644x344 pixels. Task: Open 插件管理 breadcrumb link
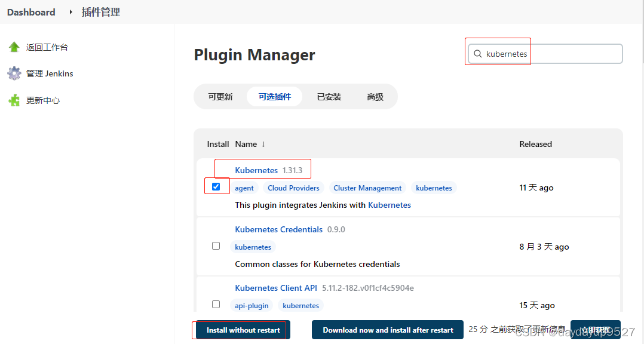(x=100, y=13)
